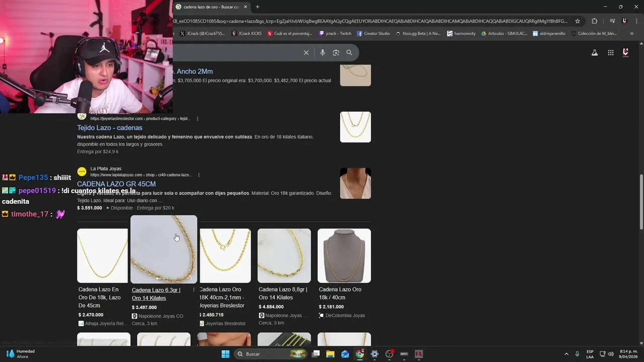Click the $ 4.884.000 price
This screenshot has width=644, height=362.
coord(271,307)
